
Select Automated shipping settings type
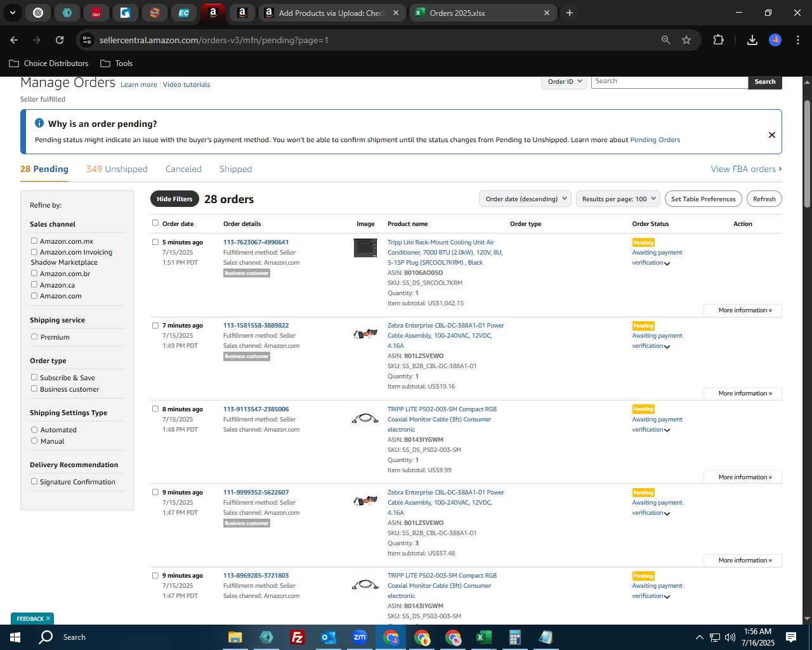(34, 429)
